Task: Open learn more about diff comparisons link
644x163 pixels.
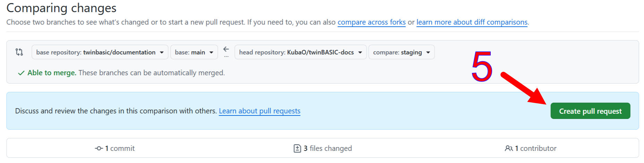Action: pyautogui.click(x=472, y=22)
